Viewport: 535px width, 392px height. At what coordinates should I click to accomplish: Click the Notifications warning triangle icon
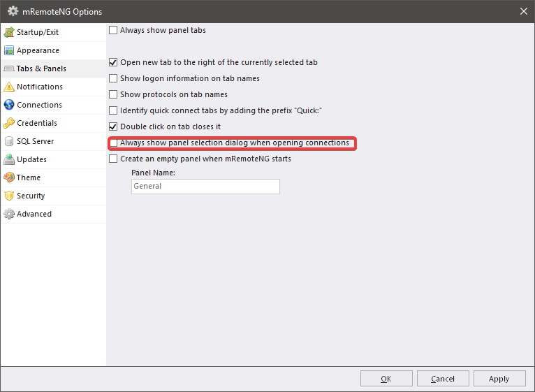point(9,87)
